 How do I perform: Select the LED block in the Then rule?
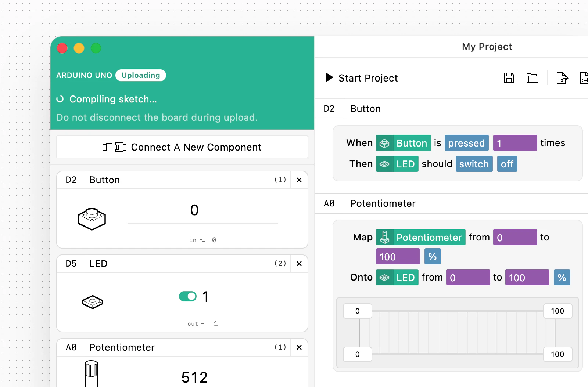click(x=397, y=164)
